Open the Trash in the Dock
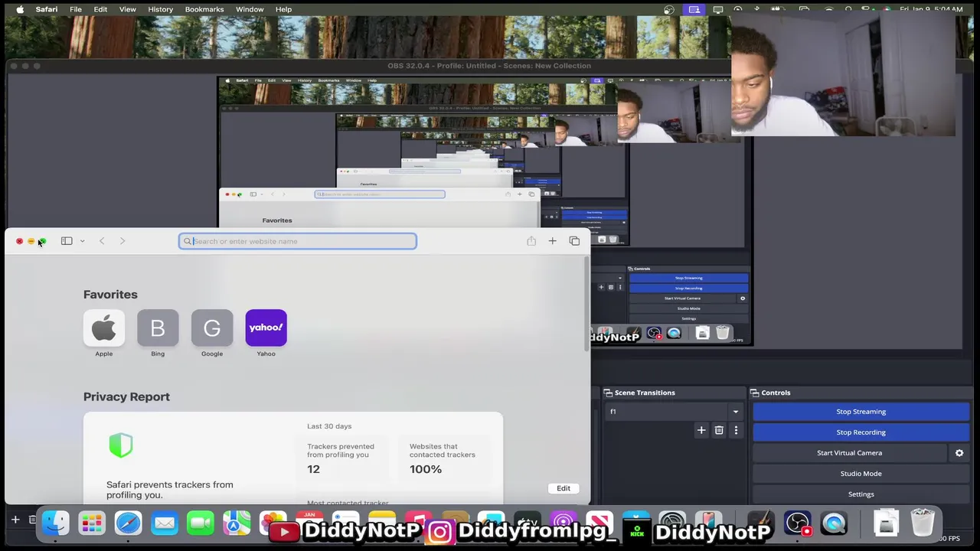The image size is (980, 551). pos(923,523)
